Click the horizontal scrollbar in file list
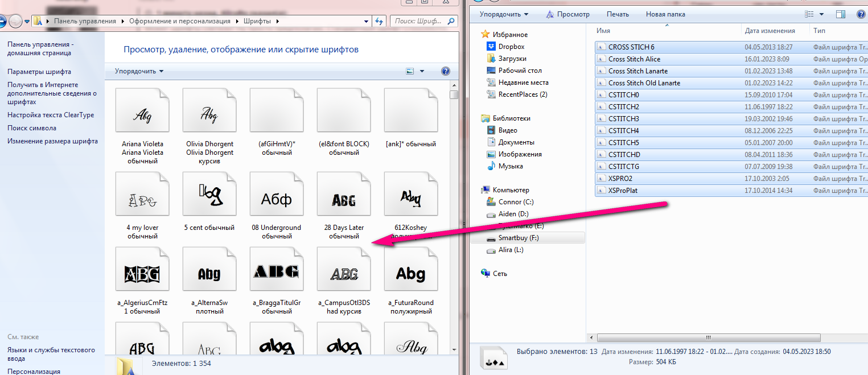Screen dimensions: 868x375 click(706, 337)
